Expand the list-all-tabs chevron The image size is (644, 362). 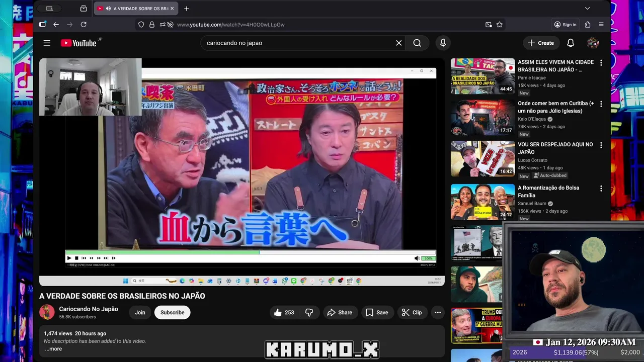pos(587,9)
